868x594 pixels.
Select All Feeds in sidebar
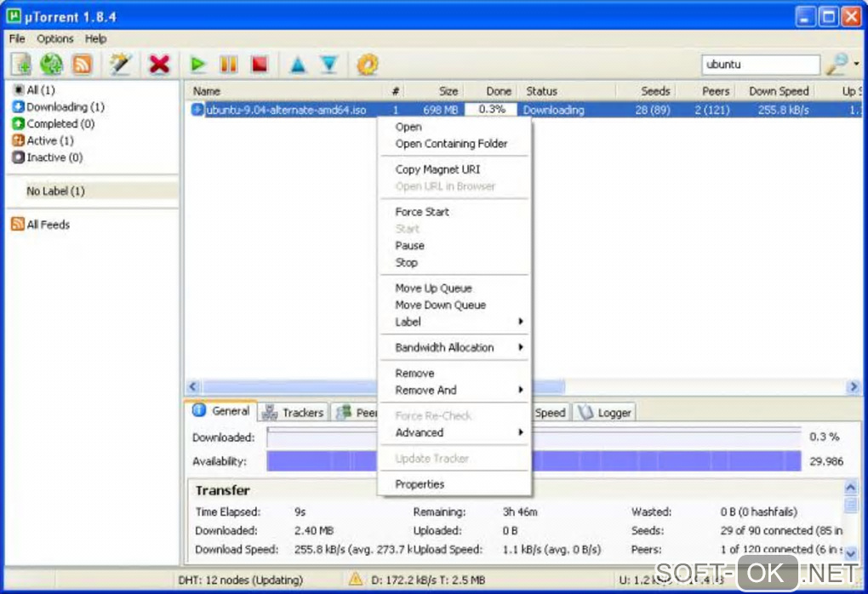tap(40, 224)
